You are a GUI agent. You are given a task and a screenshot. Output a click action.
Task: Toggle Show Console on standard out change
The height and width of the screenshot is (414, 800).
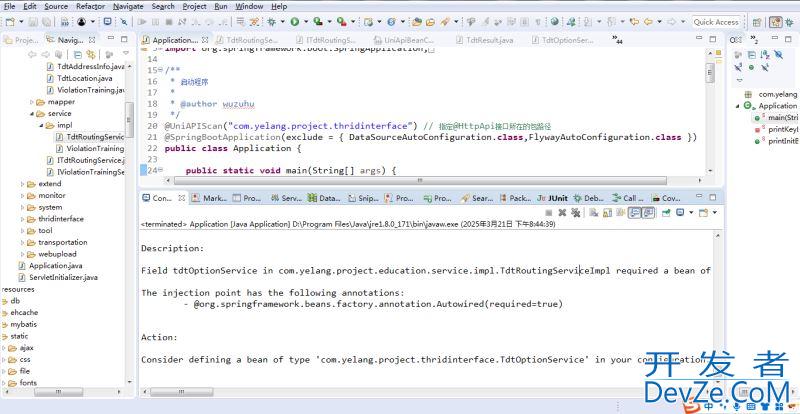(634, 212)
